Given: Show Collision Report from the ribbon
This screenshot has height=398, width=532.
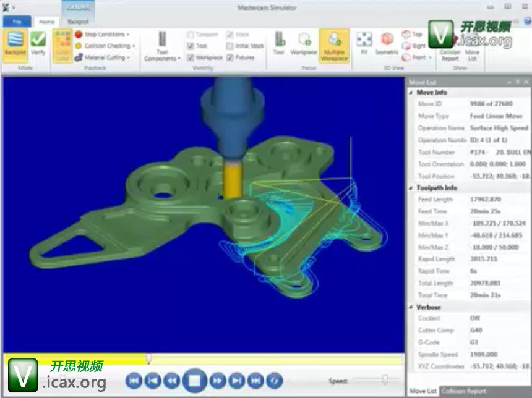Looking at the screenshot, I should tap(450, 55).
